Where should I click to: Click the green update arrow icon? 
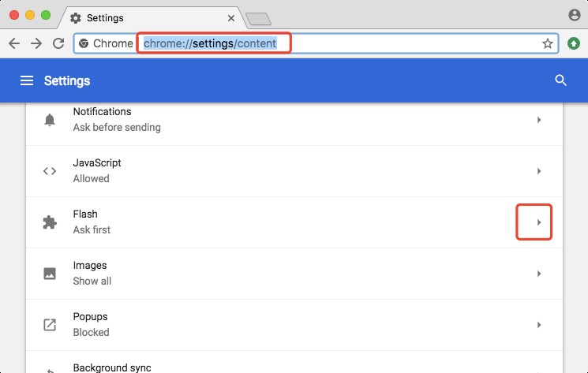point(574,43)
